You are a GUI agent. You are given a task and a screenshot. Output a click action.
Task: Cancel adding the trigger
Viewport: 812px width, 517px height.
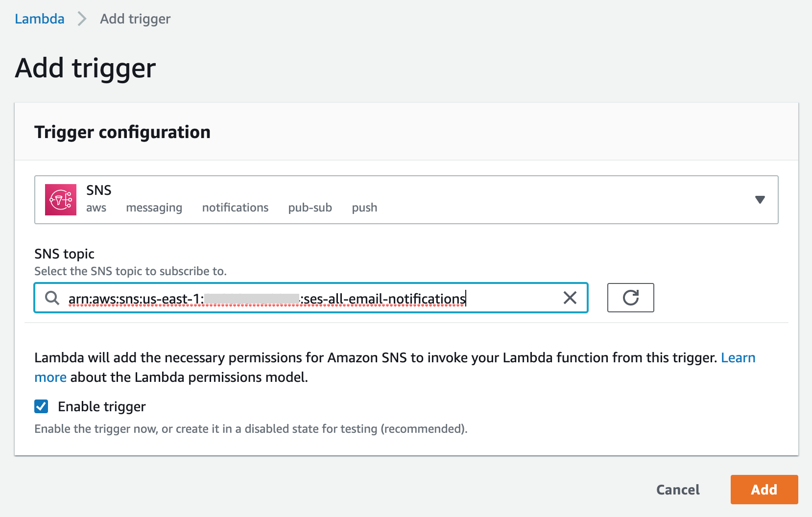678,490
